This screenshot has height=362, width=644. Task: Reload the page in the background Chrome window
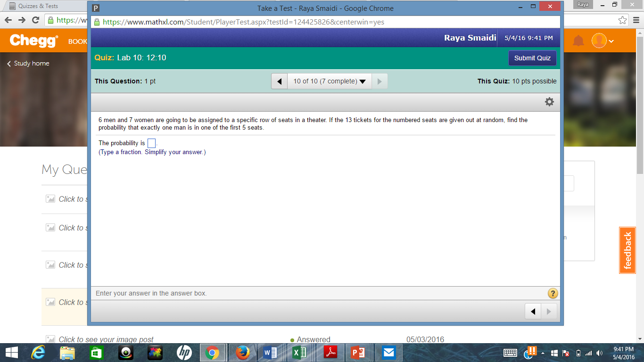[35, 20]
